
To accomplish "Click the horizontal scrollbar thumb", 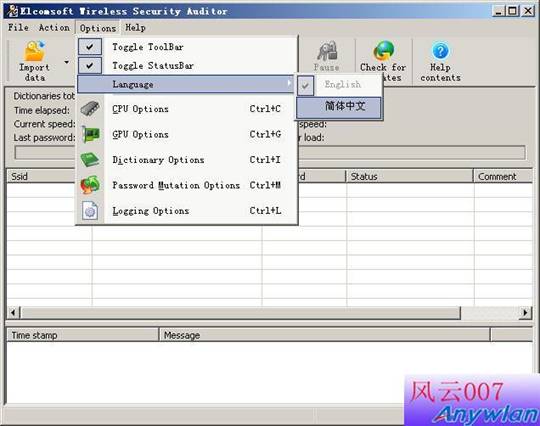I will 240,313.
